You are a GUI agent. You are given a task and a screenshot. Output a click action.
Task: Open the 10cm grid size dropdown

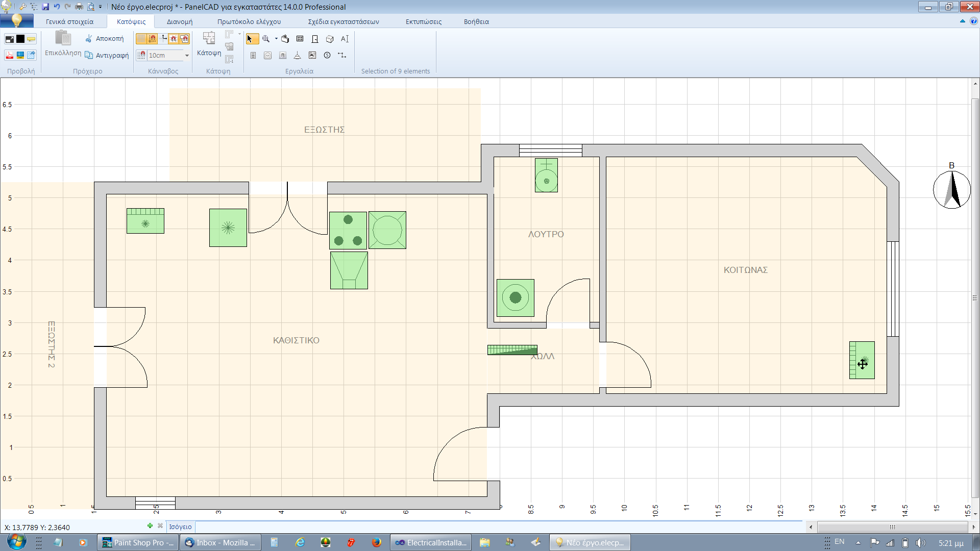(187, 56)
